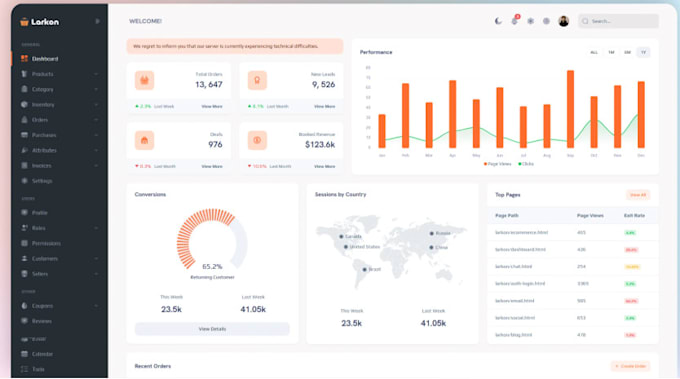Viewport: 680px width, 379px height.
Task: Open Reviews via its sidebar icon
Action: pos(24,321)
